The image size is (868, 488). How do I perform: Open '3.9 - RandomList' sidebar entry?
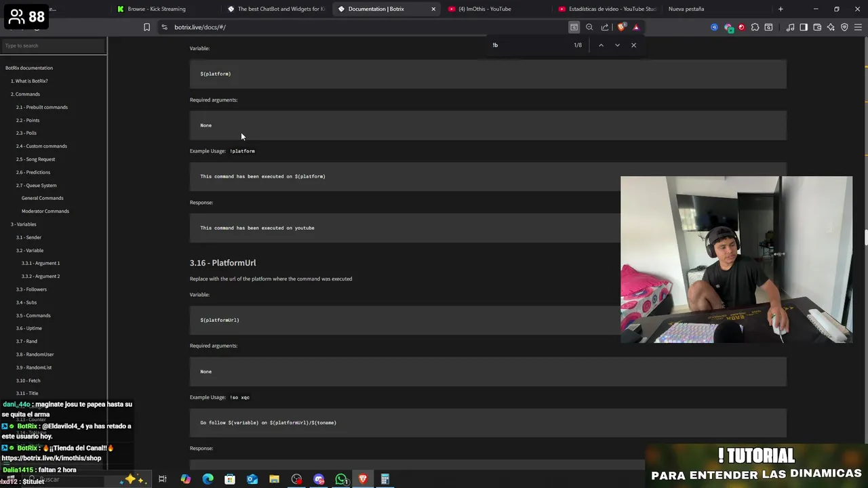pos(34,367)
